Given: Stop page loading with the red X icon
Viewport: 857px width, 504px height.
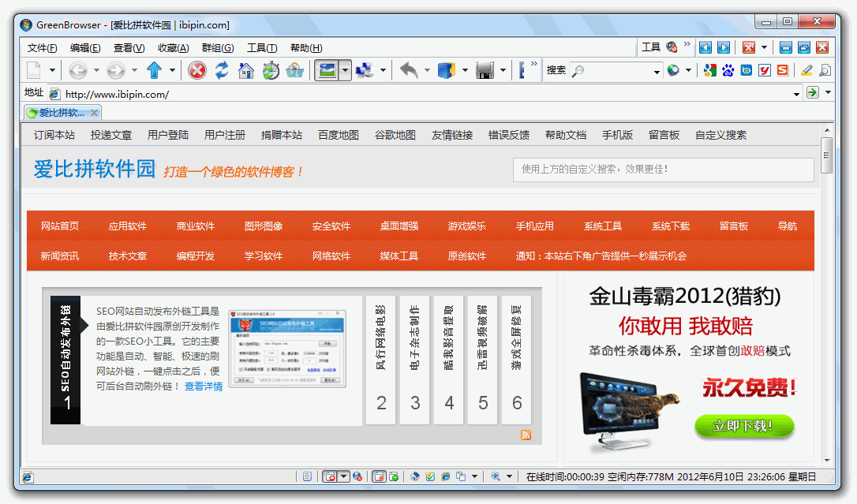Looking at the screenshot, I should (x=197, y=70).
